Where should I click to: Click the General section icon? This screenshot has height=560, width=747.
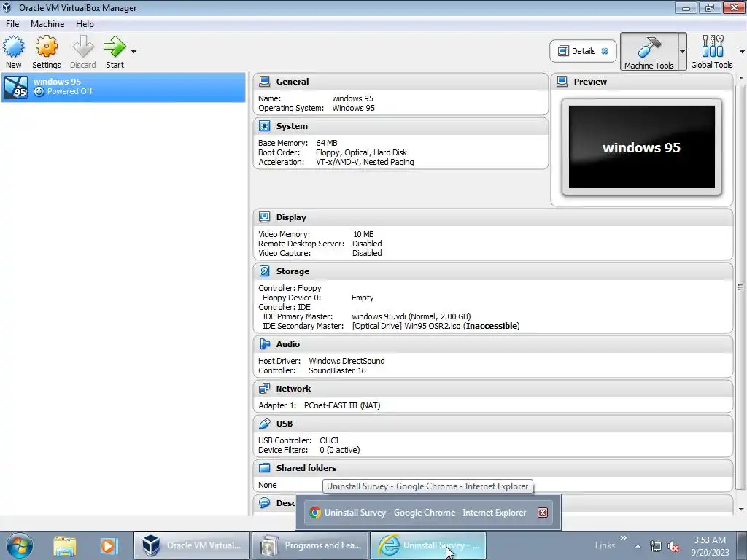264,82
